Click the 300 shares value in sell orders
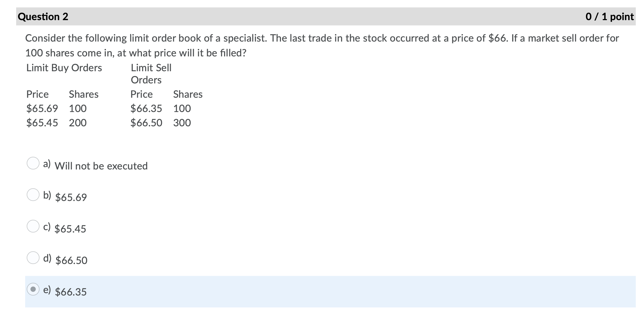This screenshot has height=313, width=644. [x=182, y=123]
